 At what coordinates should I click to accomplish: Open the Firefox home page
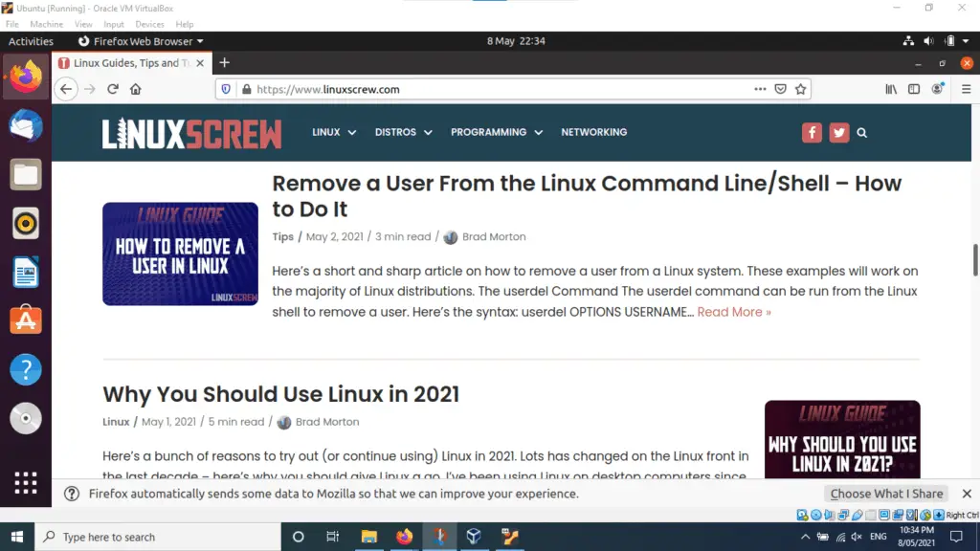[x=136, y=89]
